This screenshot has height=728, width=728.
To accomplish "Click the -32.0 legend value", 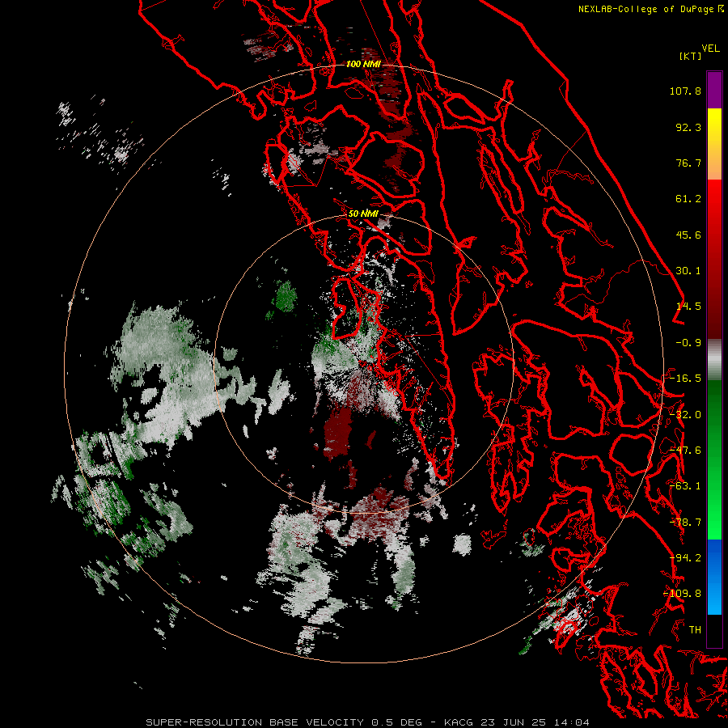I will tap(685, 415).
